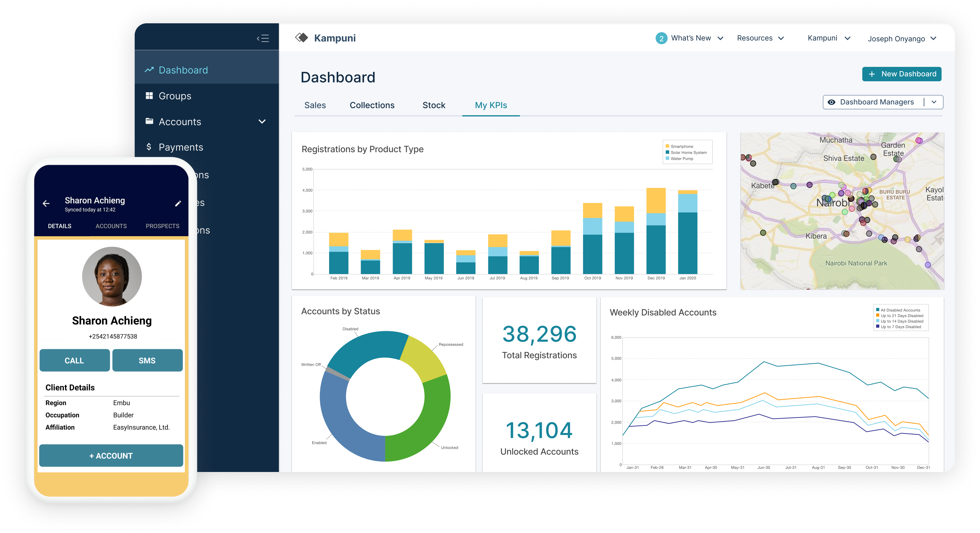Click the Jan 2020 bar in chart
980x533 pixels.
(x=687, y=232)
